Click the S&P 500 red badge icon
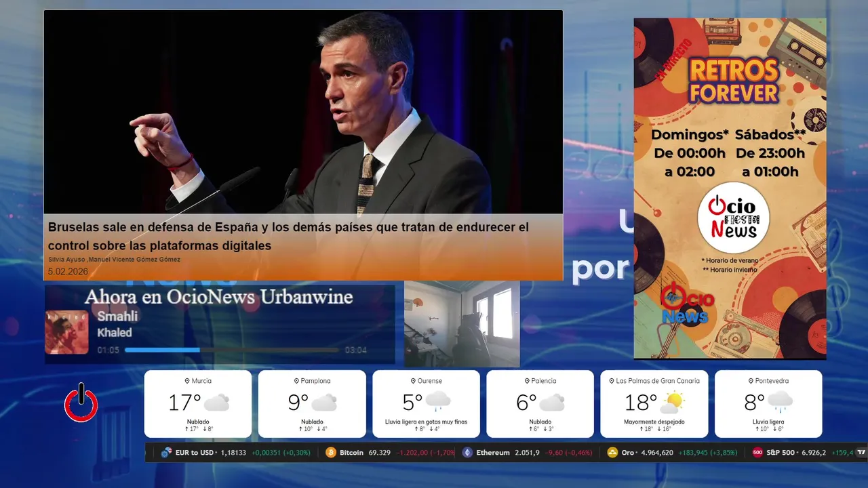The width and height of the screenshot is (868, 488). pos(757,453)
